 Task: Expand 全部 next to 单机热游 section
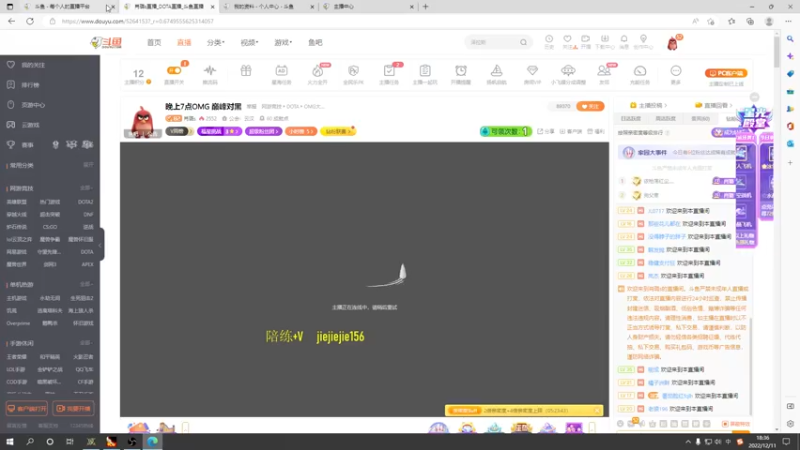click(x=86, y=284)
